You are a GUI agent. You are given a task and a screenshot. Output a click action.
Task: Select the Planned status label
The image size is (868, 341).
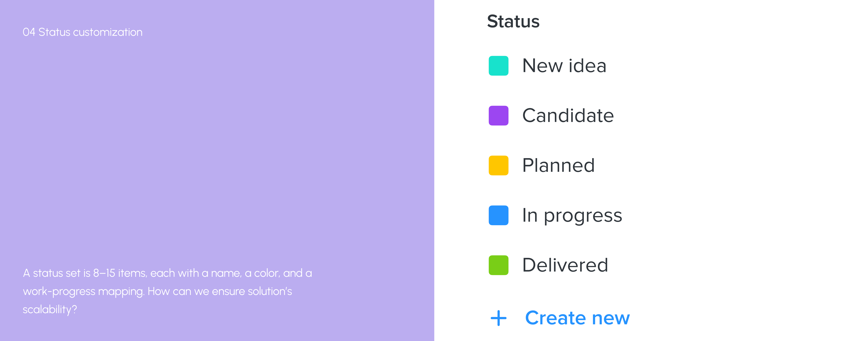pyautogui.click(x=558, y=165)
